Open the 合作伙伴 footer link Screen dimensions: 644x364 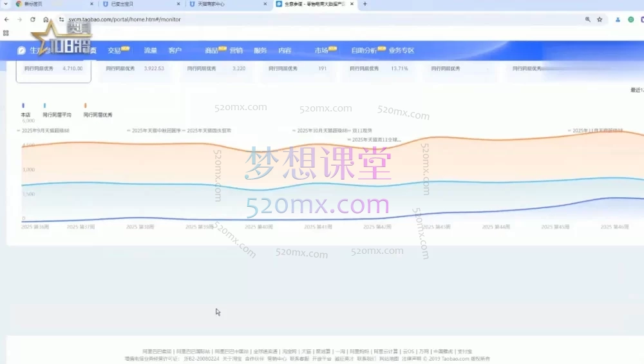(254, 359)
